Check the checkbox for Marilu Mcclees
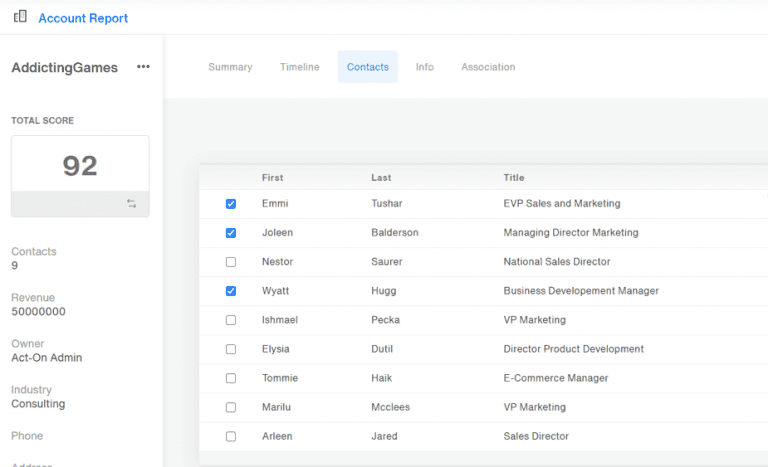Screen dimensions: 768x467 coord(231,407)
